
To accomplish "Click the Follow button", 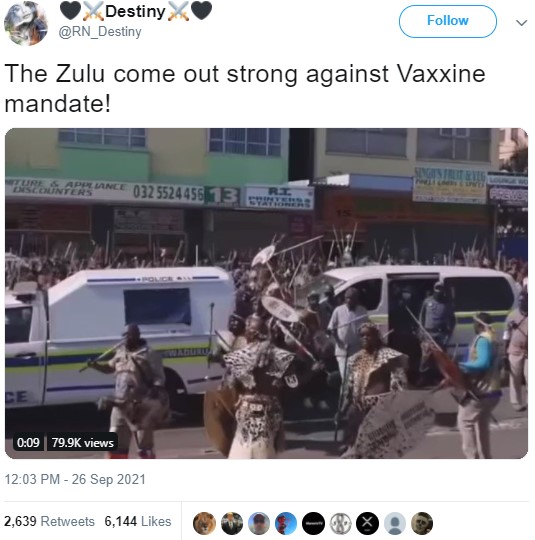I will pos(447,21).
